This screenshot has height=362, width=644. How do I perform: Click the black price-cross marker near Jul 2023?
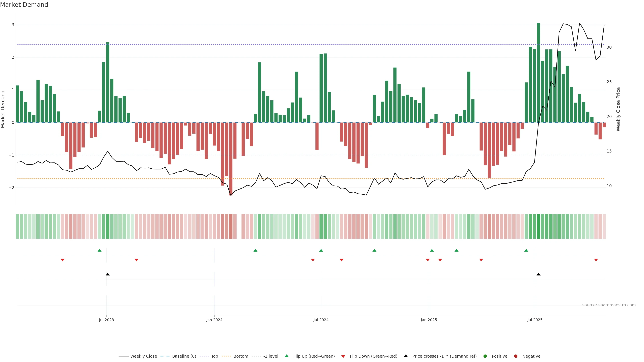tap(108, 274)
